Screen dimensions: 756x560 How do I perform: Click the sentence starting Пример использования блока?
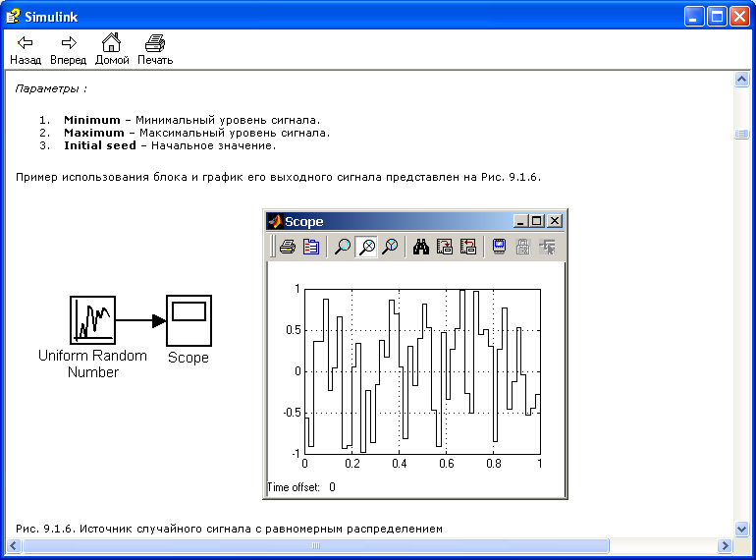point(278,177)
